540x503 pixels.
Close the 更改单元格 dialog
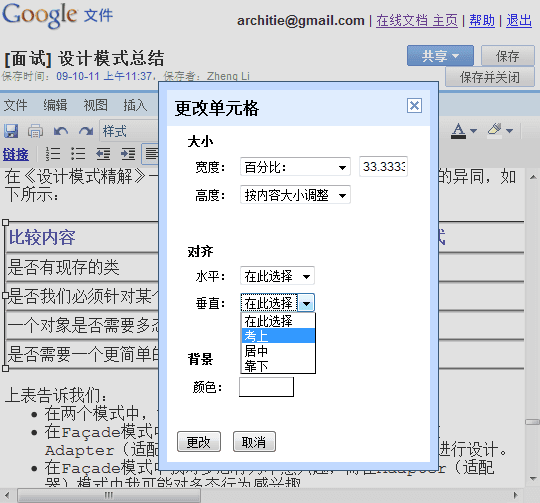tap(414, 105)
